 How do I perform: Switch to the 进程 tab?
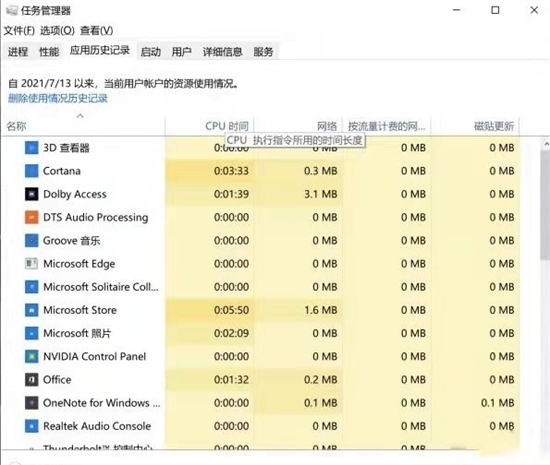18,52
